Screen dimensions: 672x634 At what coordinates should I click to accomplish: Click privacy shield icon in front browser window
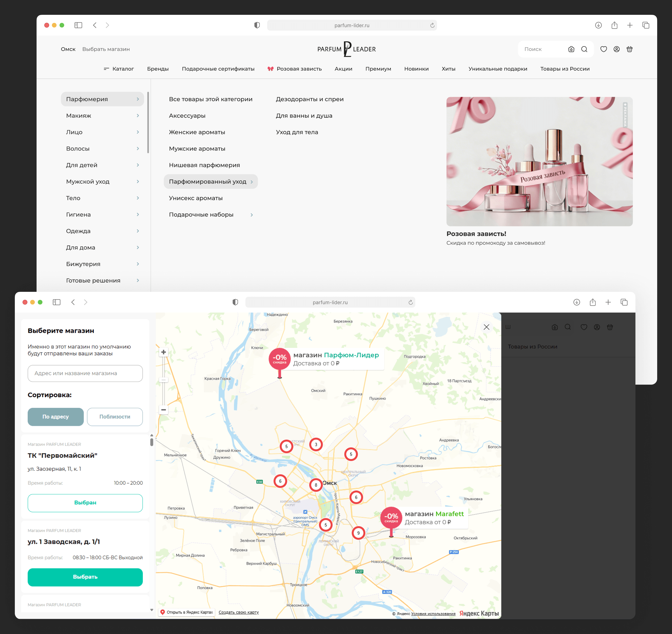(x=235, y=302)
